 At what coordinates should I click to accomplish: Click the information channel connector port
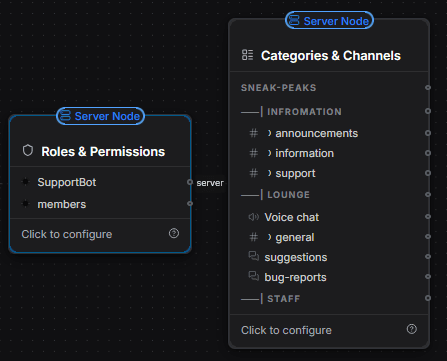(x=428, y=153)
